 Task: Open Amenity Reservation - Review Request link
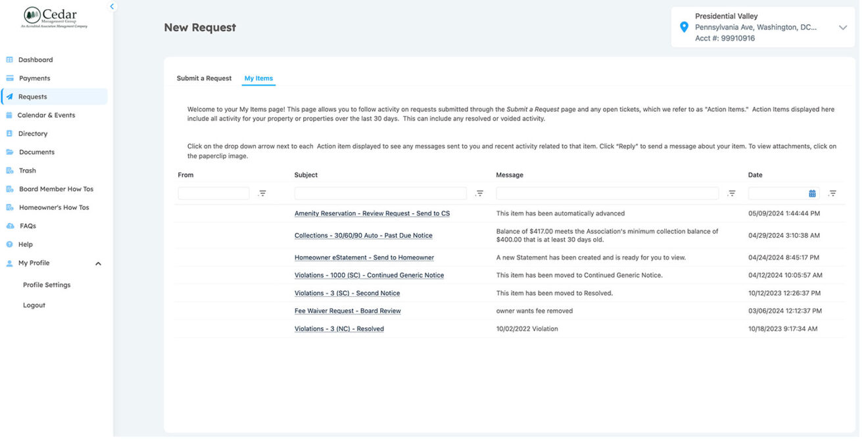point(372,213)
